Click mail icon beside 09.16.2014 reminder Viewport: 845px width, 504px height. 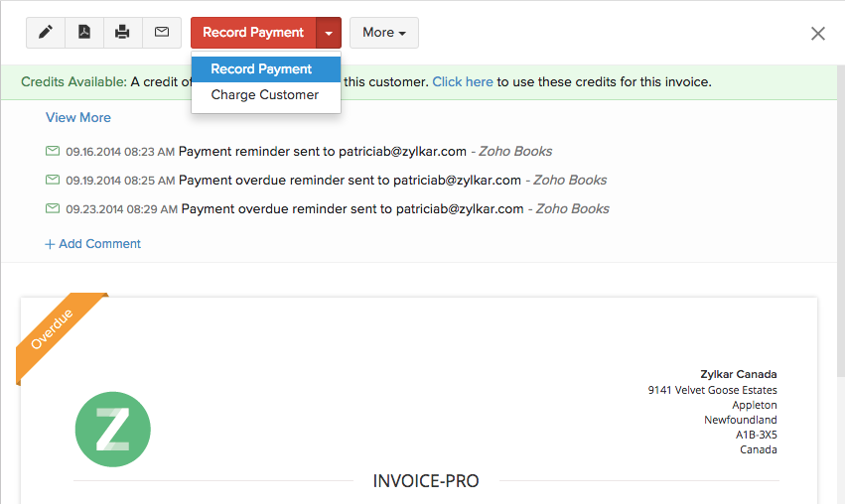click(x=53, y=151)
